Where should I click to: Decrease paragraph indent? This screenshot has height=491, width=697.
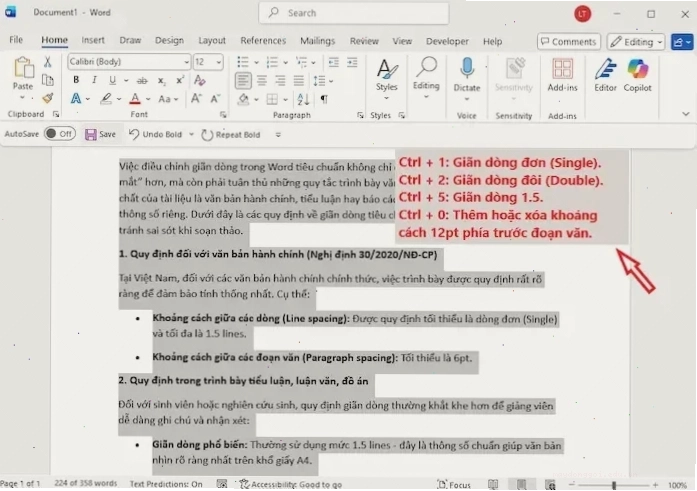pyautogui.click(x=333, y=62)
